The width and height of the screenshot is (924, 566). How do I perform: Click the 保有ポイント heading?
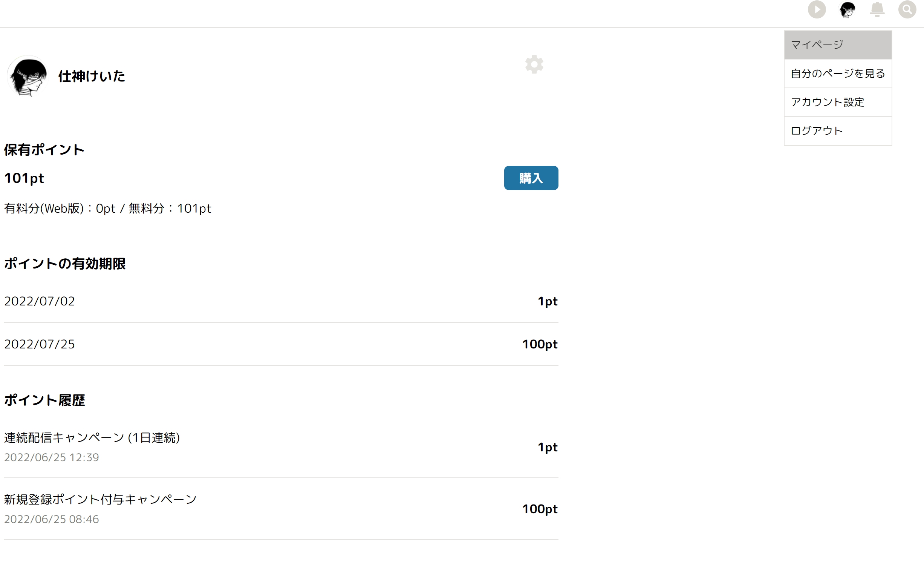tap(44, 150)
